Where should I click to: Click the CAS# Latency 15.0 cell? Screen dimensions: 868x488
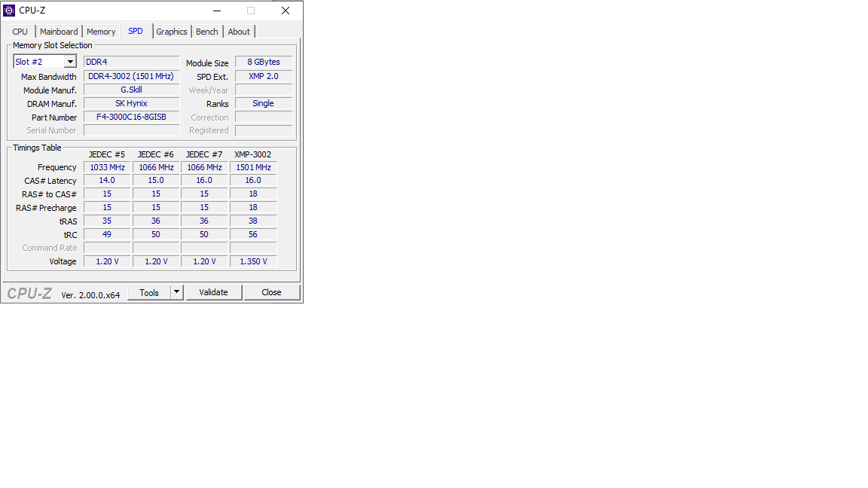[x=156, y=181]
